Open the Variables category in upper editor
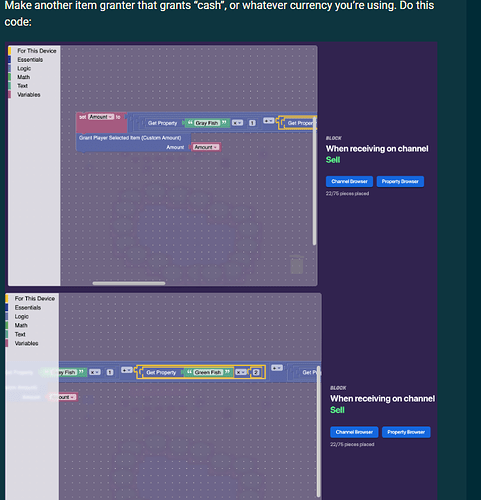This screenshot has width=481, height=500. 29,95
